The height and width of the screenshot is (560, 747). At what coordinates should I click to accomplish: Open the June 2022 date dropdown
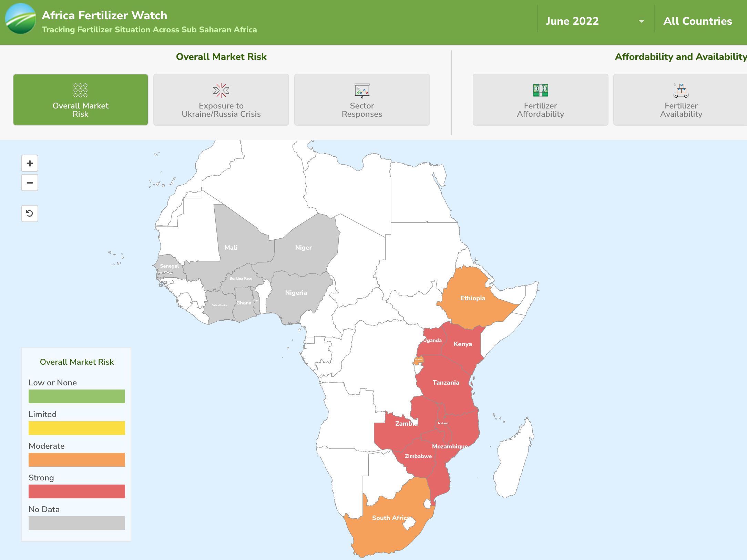coord(573,21)
